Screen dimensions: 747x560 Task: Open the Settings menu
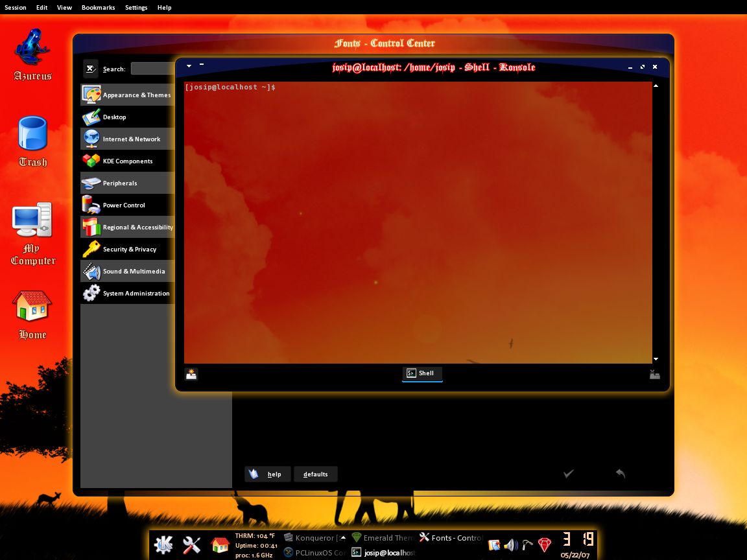click(136, 8)
